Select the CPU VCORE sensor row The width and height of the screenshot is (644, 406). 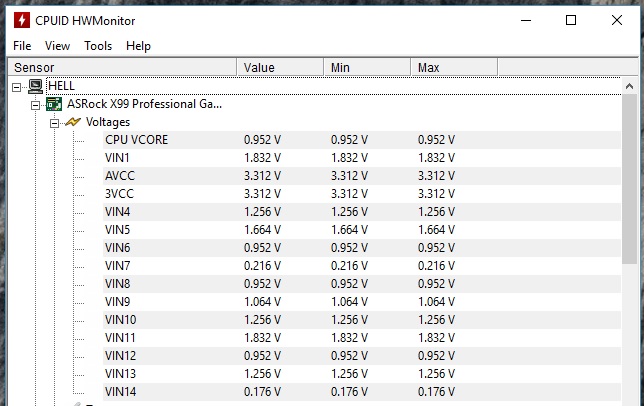[x=136, y=140]
